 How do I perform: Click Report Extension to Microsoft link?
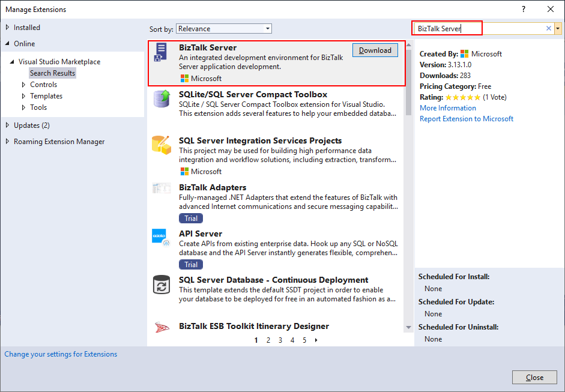point(466,119)
